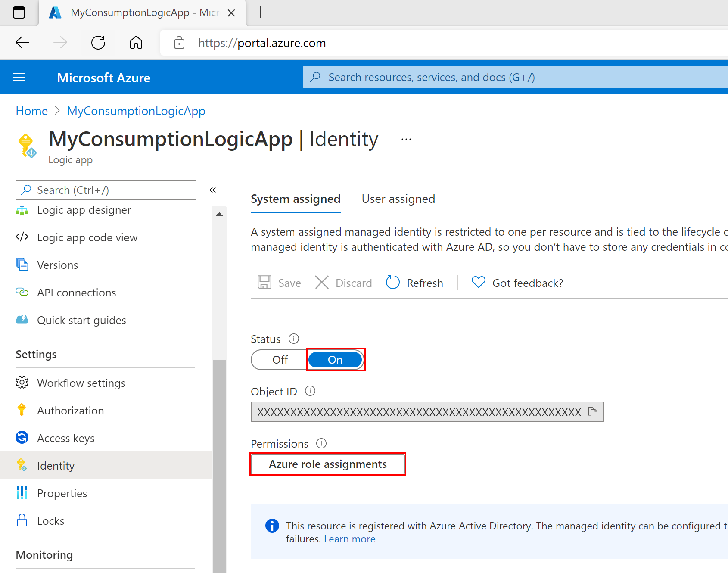This screenshot has height=573, width=728.
Task: Navigate to Home breadcrumb link
Action: pos(31,111)
